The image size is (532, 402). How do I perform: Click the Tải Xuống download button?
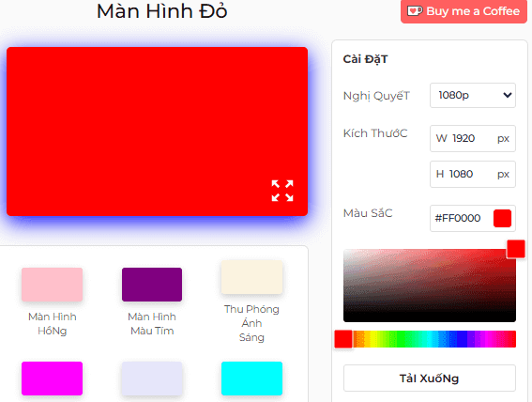[430, 379]
